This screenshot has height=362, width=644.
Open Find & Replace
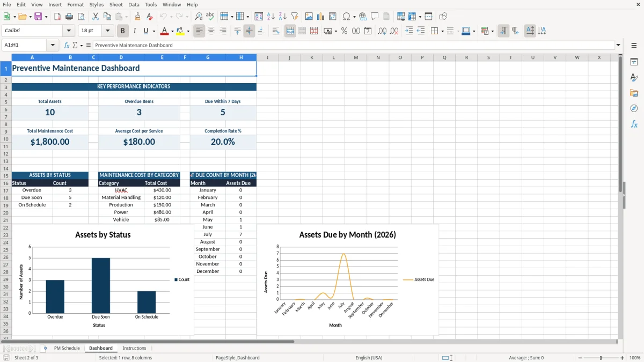pos(199,17)
